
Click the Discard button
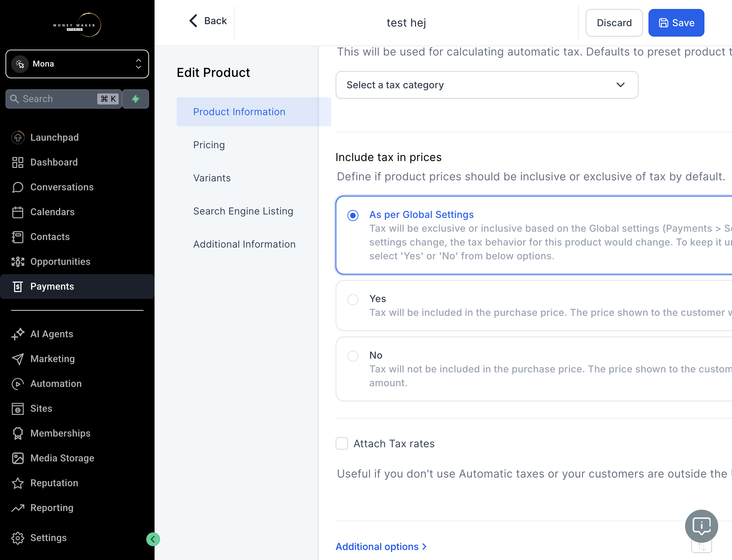[x=614, y=23]
